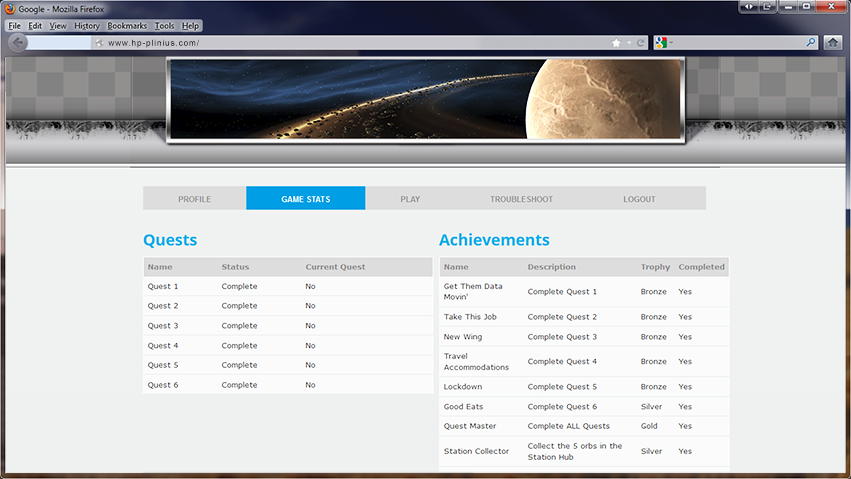Open Firefox home page with the home icon
This screenshot has height=479, width=851.
click(833, 42)
